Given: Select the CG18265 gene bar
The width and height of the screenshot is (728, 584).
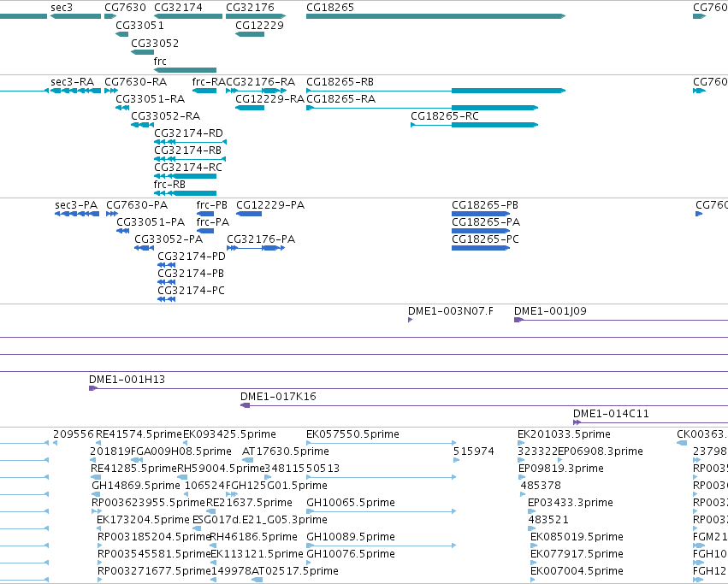Looking at the screenshot, I should coord(435,16).
